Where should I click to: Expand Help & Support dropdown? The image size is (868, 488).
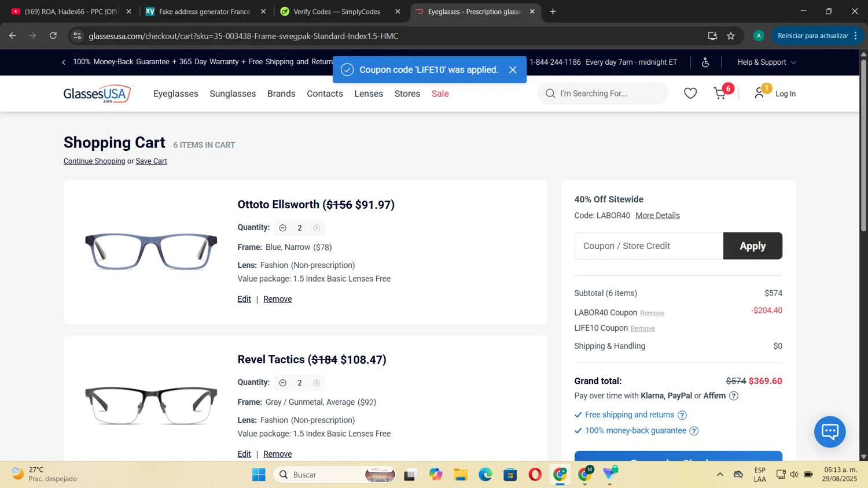767,62
